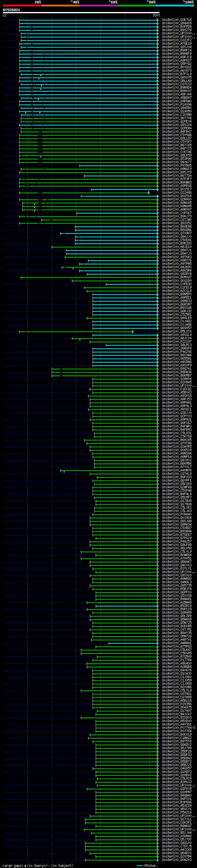This screenshot has height=868, width=197.
Task: Select hit label UniRef100_Q01517
Action: pos(177,189)
